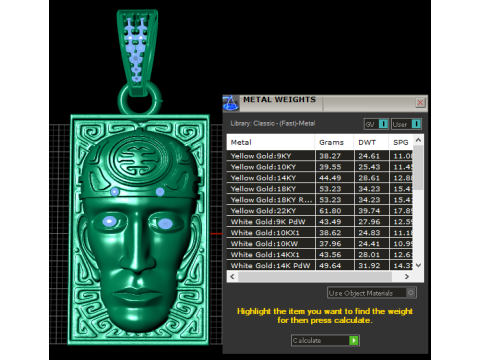The height and width of the screenshot is (360, 480).
Task: Click the horizontal scrollbar thumb
Action: [x=315, y=276]
